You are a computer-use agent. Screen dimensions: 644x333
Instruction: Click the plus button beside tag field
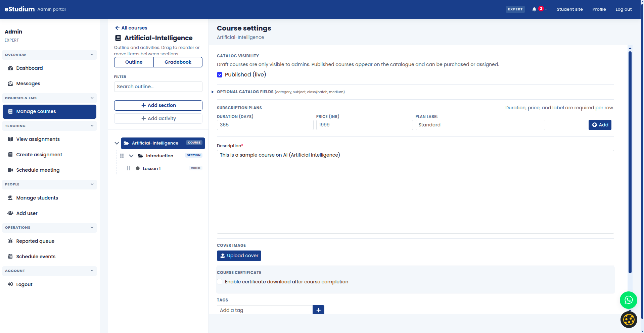pos(318,310)
